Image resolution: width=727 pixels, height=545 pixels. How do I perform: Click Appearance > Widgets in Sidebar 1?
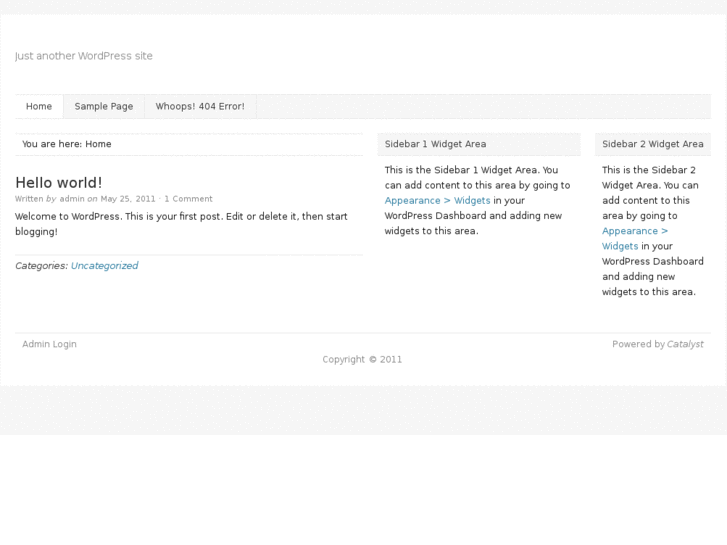coord(437,201)
